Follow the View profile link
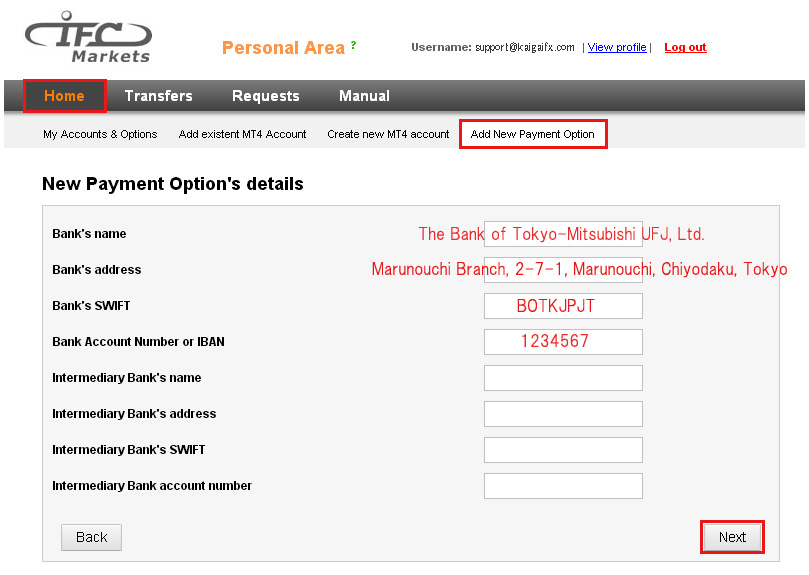The height and width of the screenshot is (575, 809). [617, 47]
